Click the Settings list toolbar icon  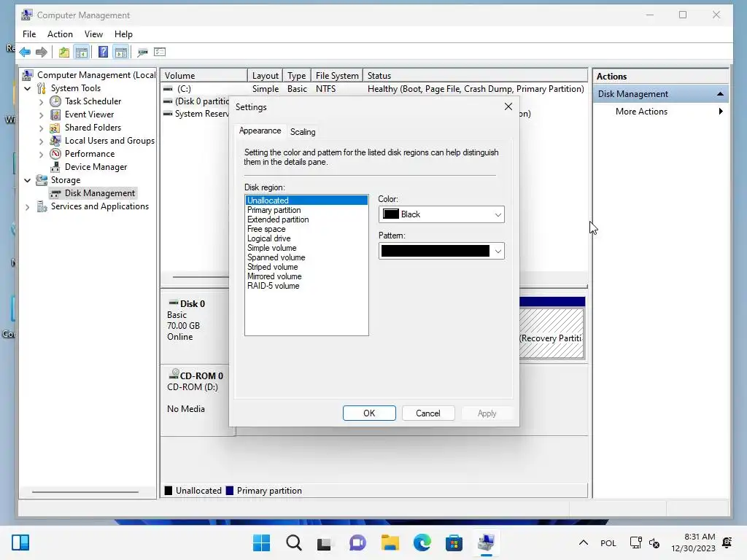[160, 52]
